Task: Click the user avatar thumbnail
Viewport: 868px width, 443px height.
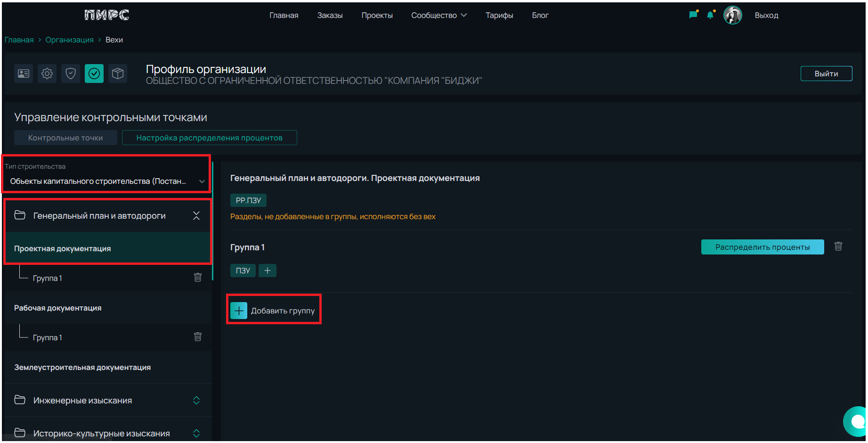Action: click(732, 15)
